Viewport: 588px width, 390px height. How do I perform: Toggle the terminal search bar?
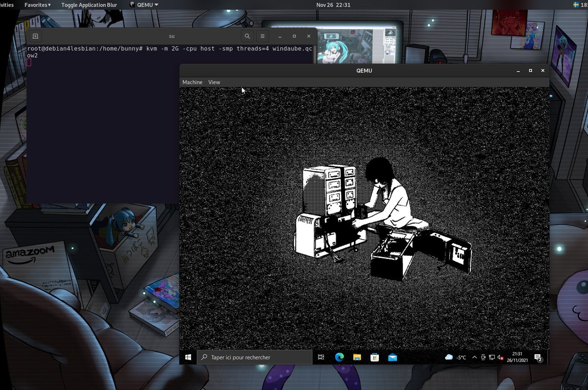click(247, 36)
